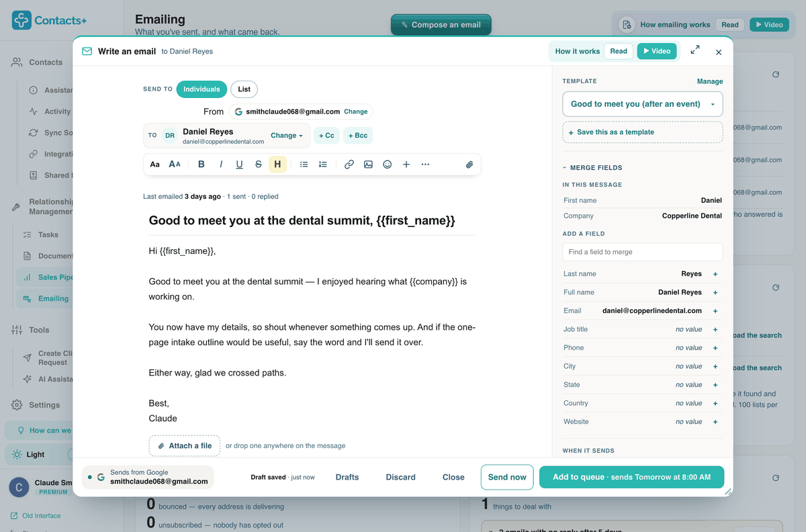Click Close in the footer bar
The image size is (806, 532).
point(453,478)
